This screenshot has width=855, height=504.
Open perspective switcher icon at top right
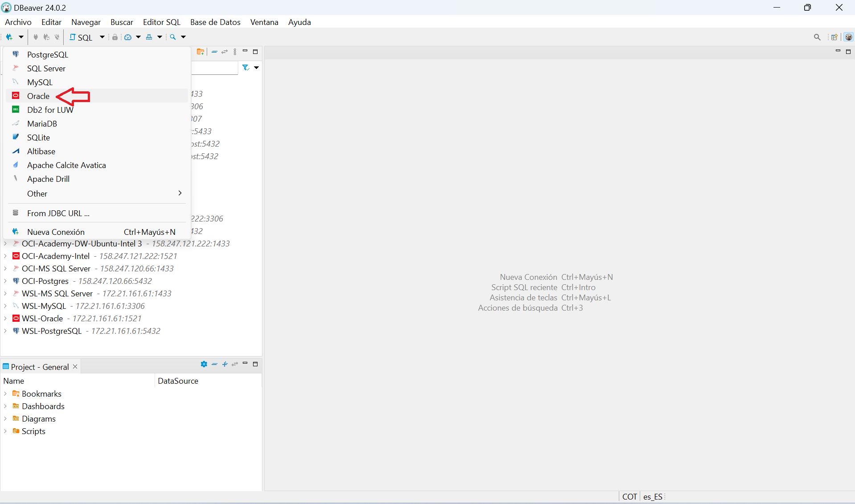834,37
